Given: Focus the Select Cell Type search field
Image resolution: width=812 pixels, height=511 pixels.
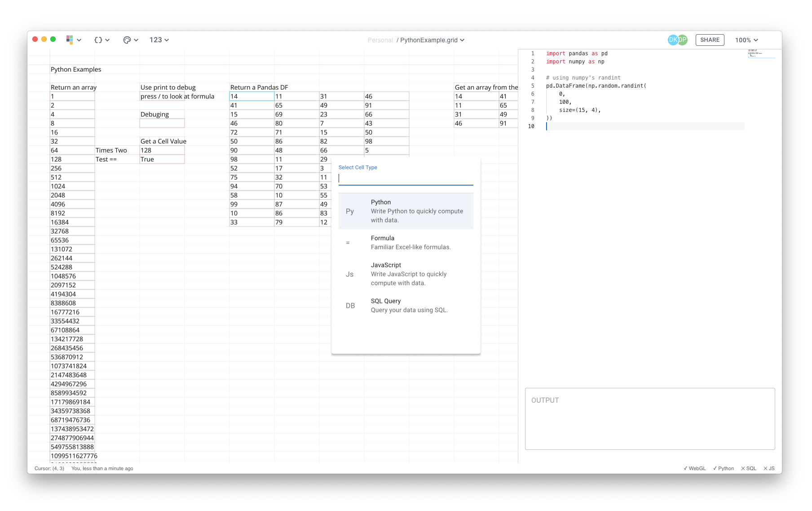Looking at the screenshot, I should tap(406, 178).
